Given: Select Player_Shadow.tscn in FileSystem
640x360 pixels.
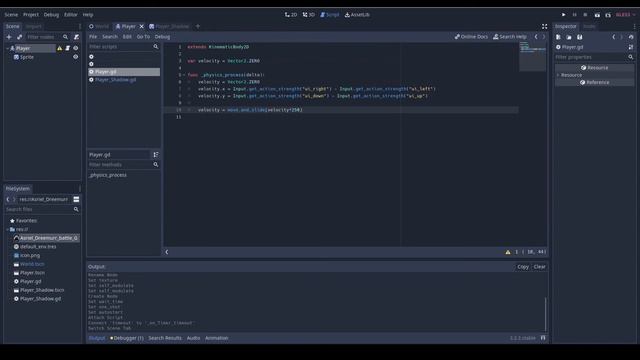Looking at the screenshot, I should 42,290.
